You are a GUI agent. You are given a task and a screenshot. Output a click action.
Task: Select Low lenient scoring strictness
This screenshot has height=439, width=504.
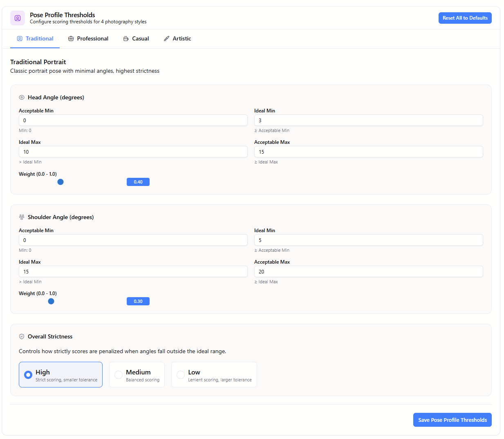point(214,374)
